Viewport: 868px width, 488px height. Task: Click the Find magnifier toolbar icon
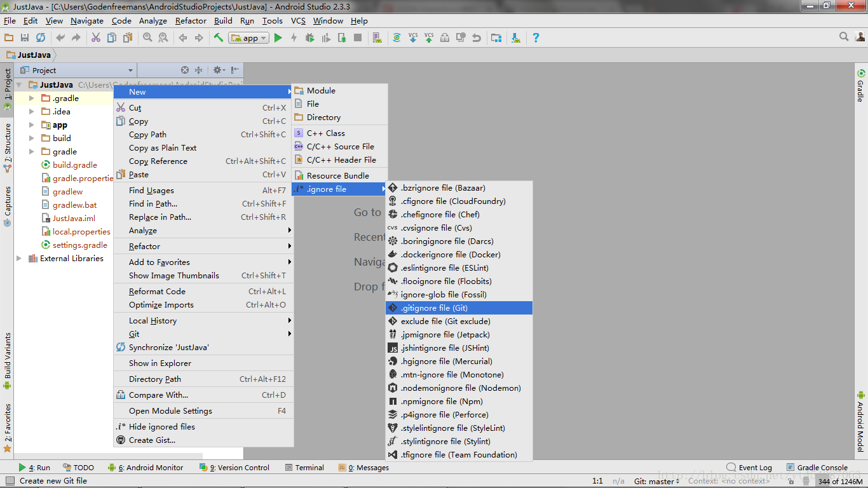click(147, 38)
